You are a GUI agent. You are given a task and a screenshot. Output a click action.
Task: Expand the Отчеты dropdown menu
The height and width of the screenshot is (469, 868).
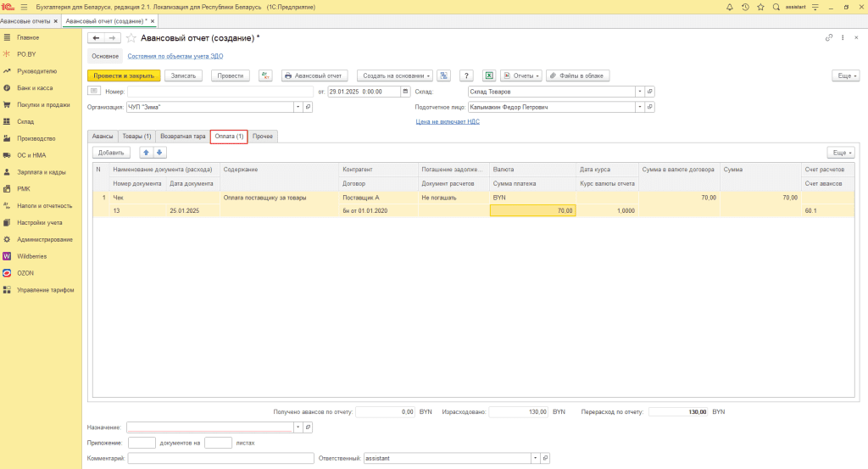click(x=520, y=75)
